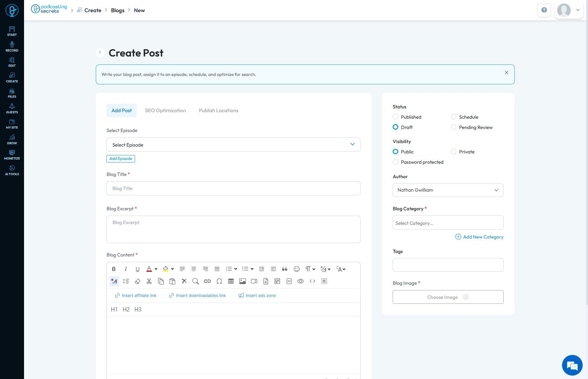The width and height of the screenshot is (588, 379).
Task: Apply bold formatting in the editor
Action: pyautogui.click(x=114, y=269)
